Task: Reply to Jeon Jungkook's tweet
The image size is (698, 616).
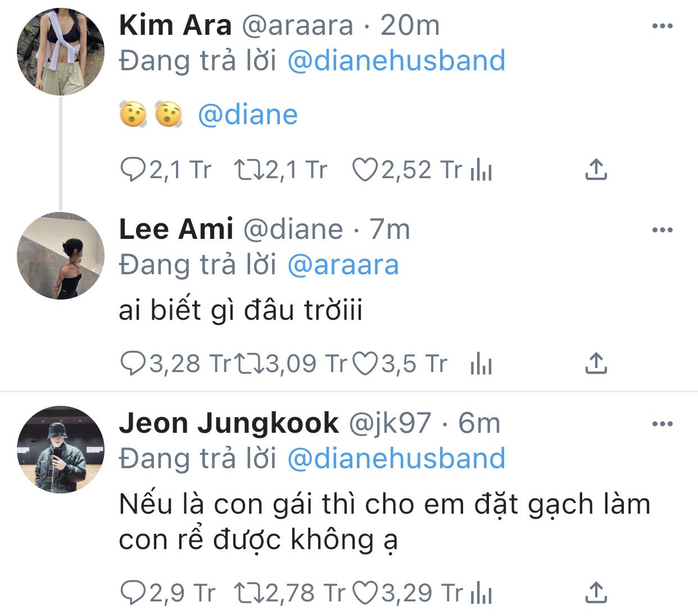Action: [133, 593]
